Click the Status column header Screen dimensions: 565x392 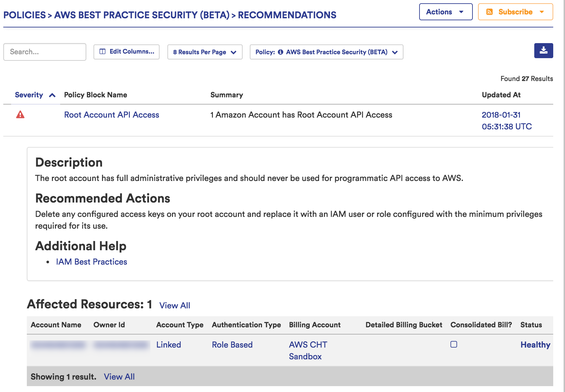[x=531, y=325]
